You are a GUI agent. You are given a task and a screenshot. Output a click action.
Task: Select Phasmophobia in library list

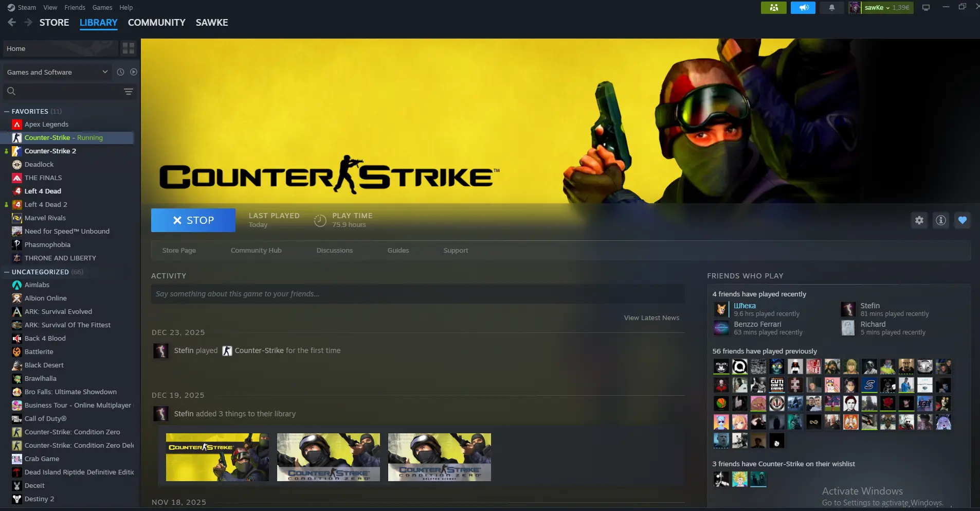(47, 245)
